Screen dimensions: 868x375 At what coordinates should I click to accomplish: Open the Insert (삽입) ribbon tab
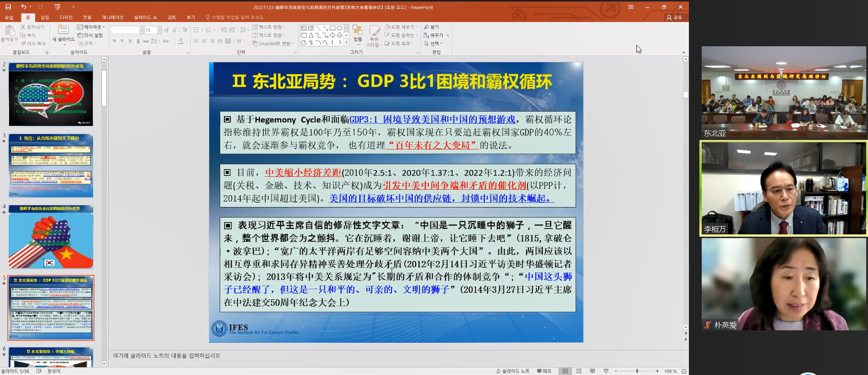(x=45, y=17)
